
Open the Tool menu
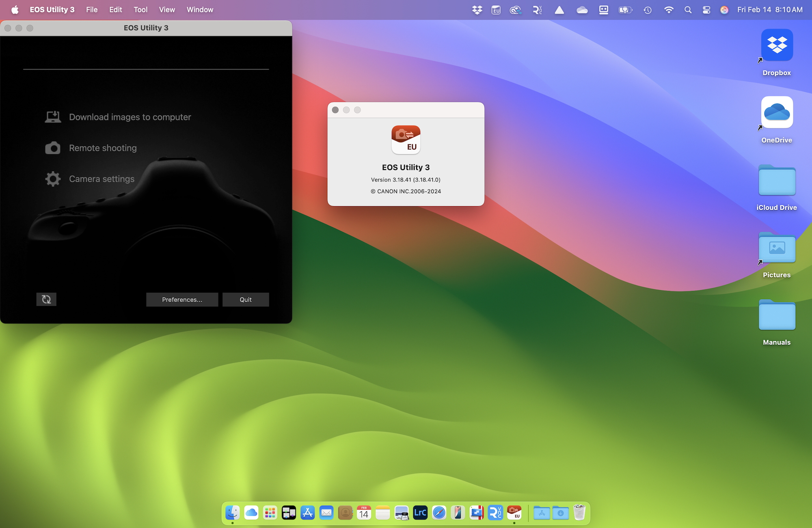click(x=140, y=10)
